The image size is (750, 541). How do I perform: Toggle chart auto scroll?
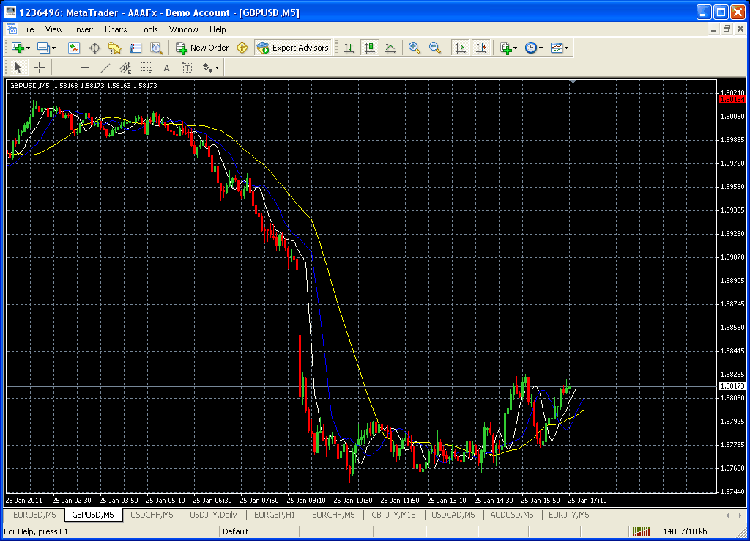point(460,48)
